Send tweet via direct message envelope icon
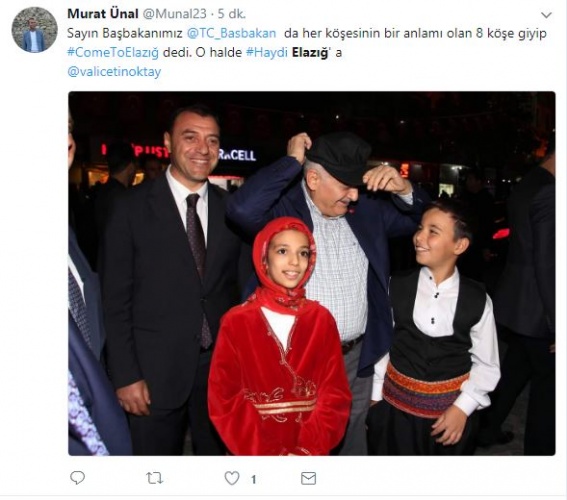Viewport: 567px width, 500px height. tap(308, 478)
